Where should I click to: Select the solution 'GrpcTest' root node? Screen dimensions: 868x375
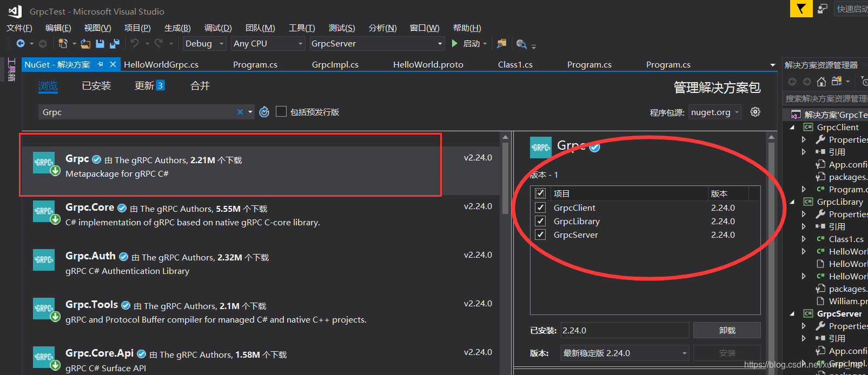(829, 115)
